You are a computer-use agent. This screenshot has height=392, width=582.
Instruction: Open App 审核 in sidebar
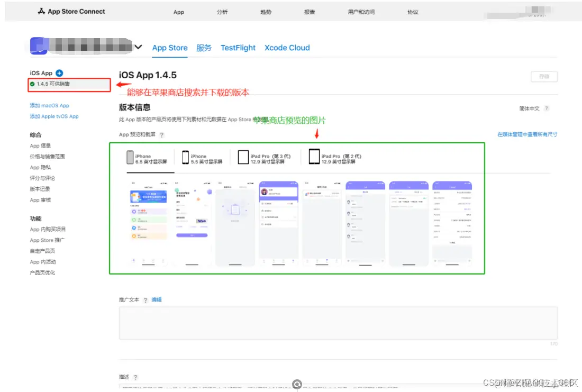(40, 200)
